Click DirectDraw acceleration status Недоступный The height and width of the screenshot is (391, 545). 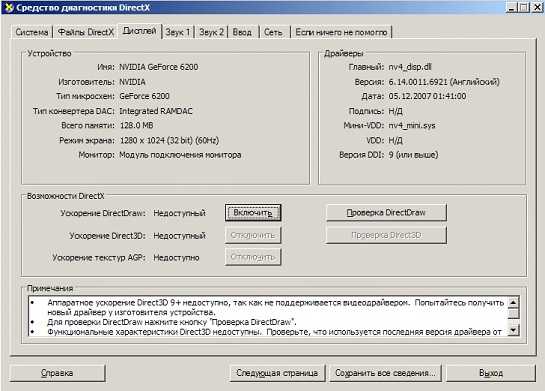[x=179, y=213]
